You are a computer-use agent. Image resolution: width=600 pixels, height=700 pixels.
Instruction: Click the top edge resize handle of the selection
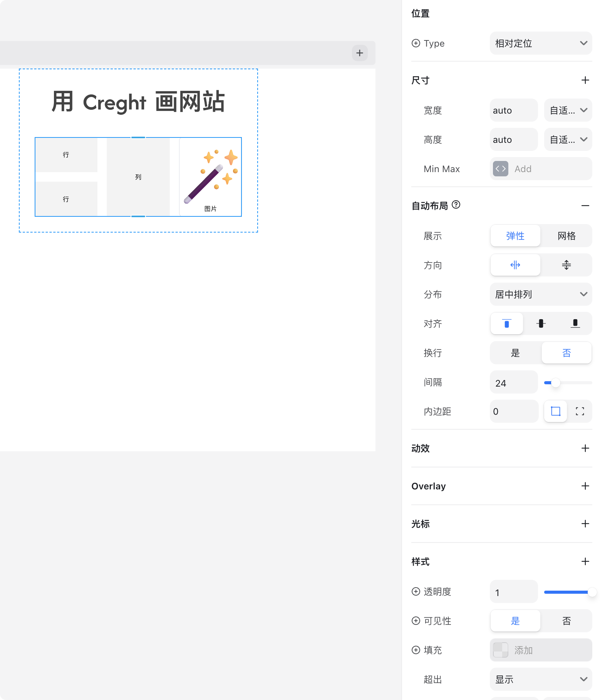(138, 137)
